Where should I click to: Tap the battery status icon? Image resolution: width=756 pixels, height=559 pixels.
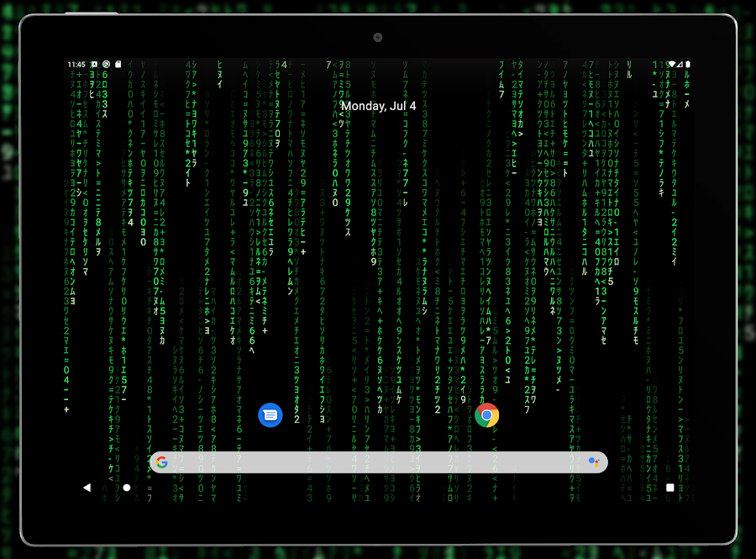click(688, 64)
